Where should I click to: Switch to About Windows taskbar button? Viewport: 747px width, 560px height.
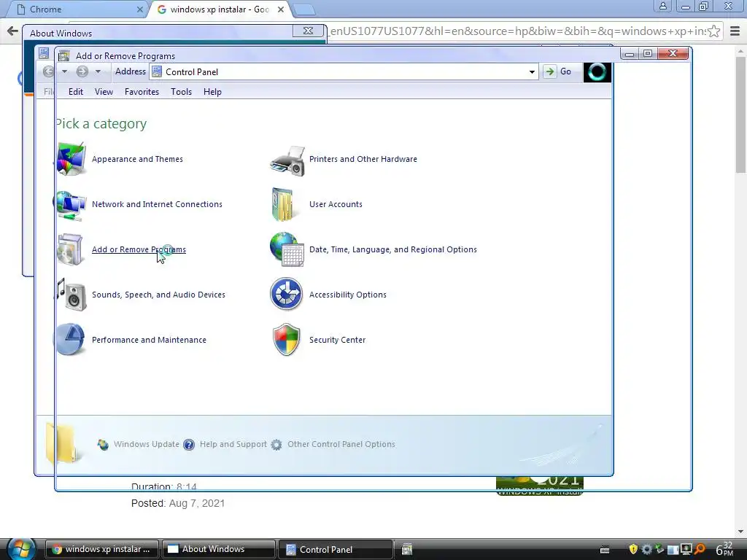(x=219, y=549)
